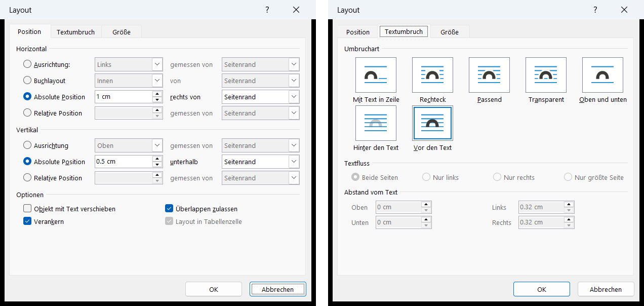The width and height of the screenshot is (644, 306).
Task: Open Seitenrand dropdown in Buchlayout row
Action: coord(261,81)
